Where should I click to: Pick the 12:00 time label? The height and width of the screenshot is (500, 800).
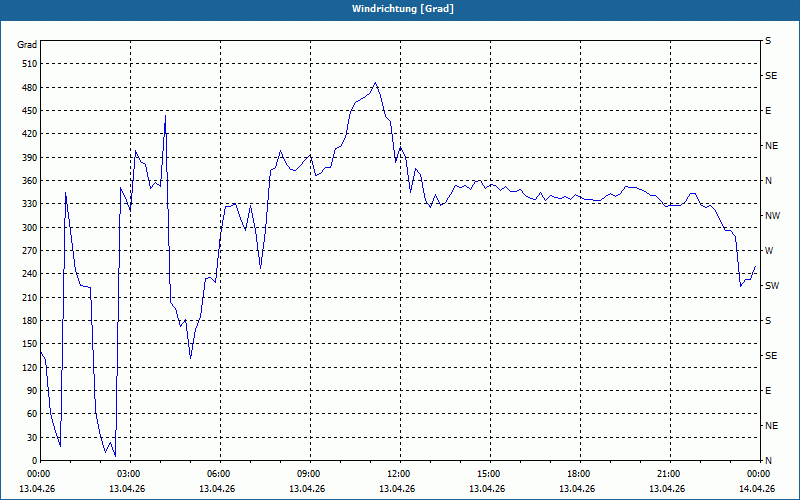point(397,474)
